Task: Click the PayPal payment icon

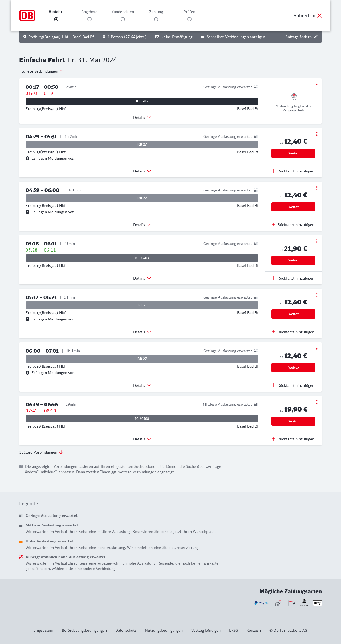Action: coord(262,603)
